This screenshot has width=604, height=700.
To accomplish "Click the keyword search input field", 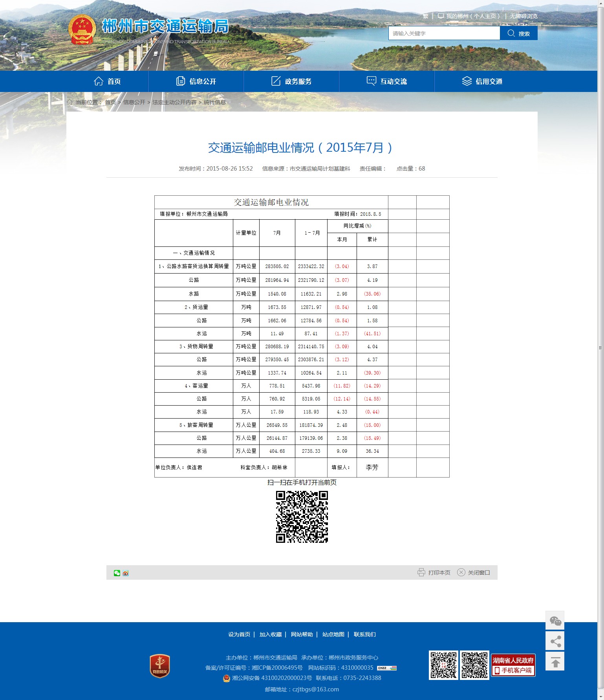I will (444, 33).
